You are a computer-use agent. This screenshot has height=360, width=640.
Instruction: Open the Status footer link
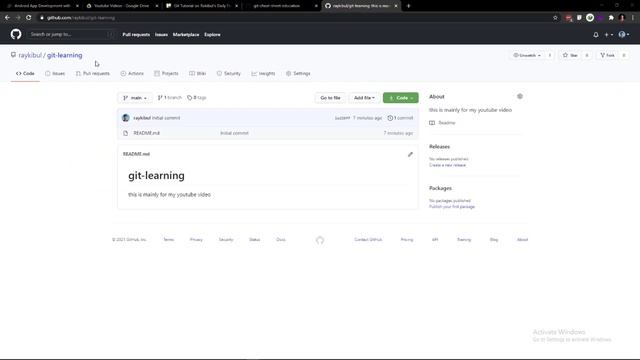[x=255, y=240]
